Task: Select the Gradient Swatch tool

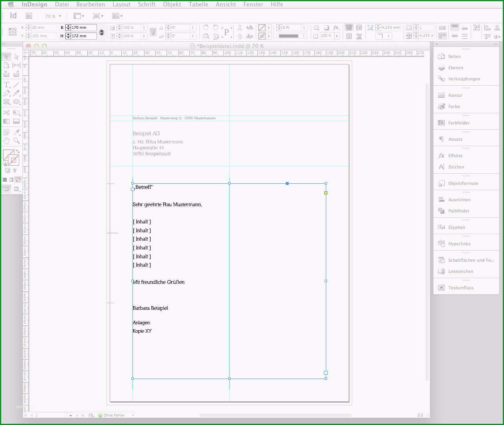Action: [x=6, y=121]
